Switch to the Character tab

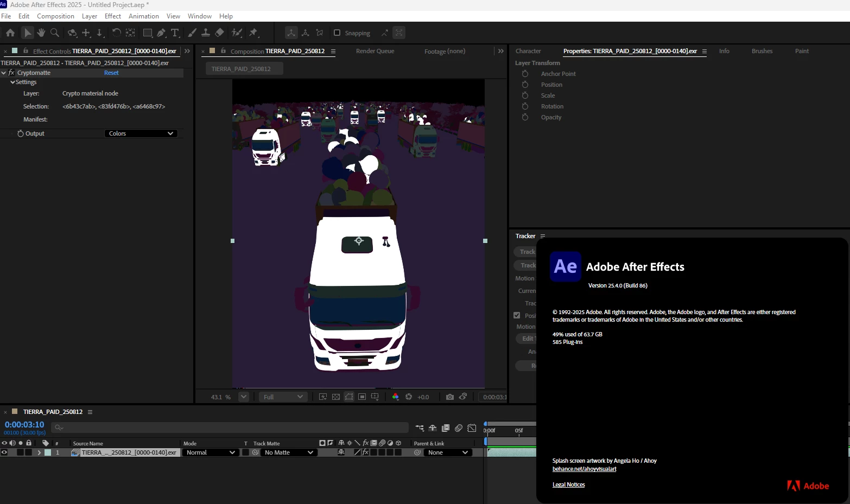528,51
